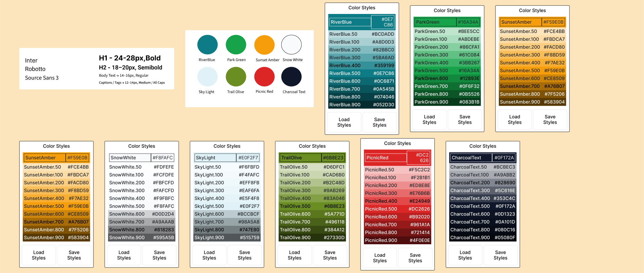The width and height of the screenshot is (644, 273).
Task: Select the Park Green circle swatch
Action: pos(236,45)
